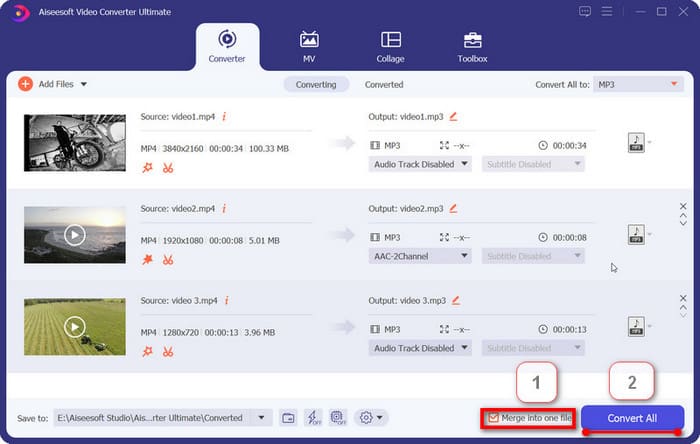View info for video 3.mp4 source
Image resolution: width=700 pixels, height=444 pixels.
coord(227,300)
